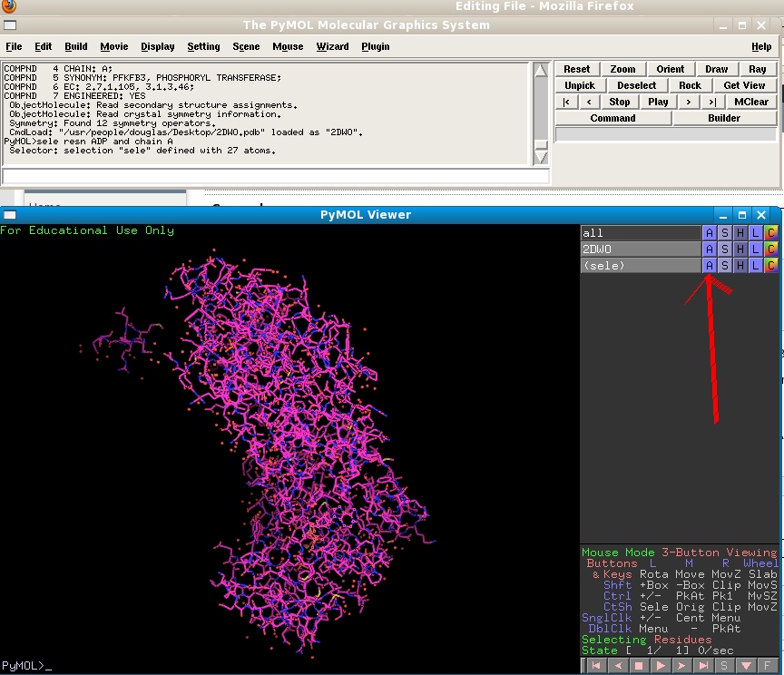Open the Action menu for 2DWO
This screenshot has width=784, height=675.
click(709, 249)
